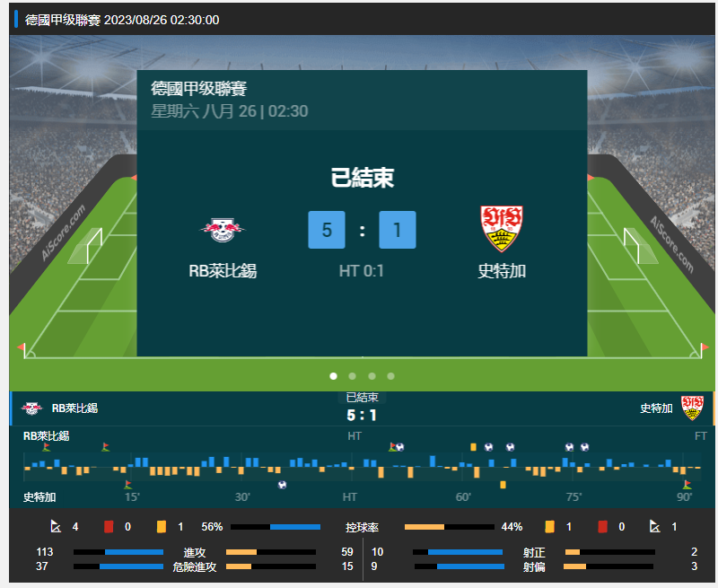Screen dimensions: 718x588
Task: Click Stuttgart yellow card stat icon
Action: pyautogui.click(x=549, y=527)
